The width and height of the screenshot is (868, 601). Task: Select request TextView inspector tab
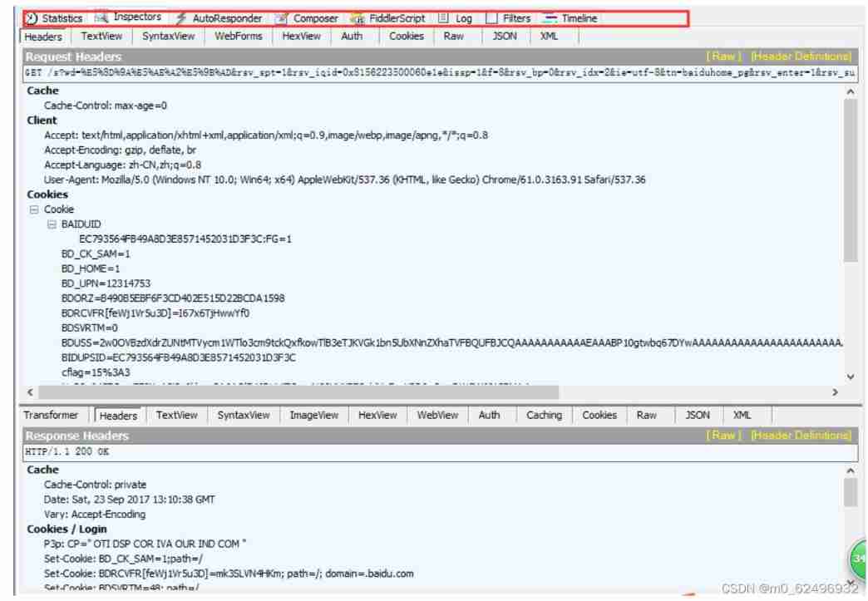click(x=101, y=36)
